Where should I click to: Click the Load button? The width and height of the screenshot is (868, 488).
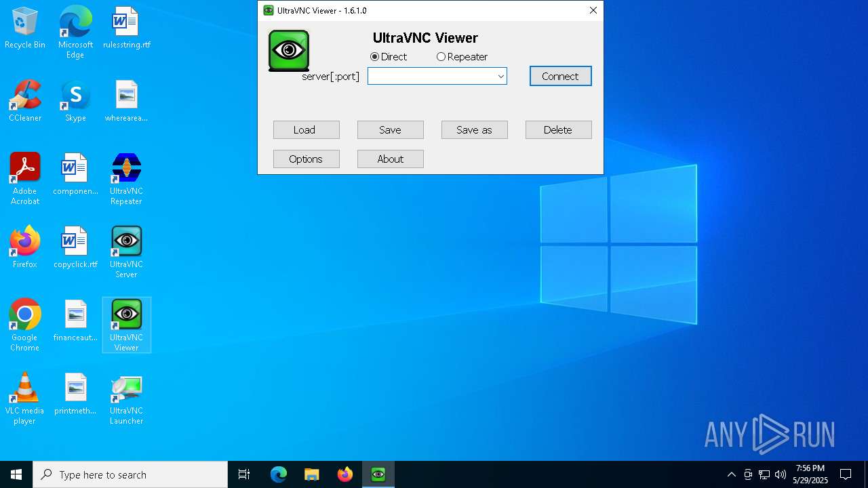(307, 130)
